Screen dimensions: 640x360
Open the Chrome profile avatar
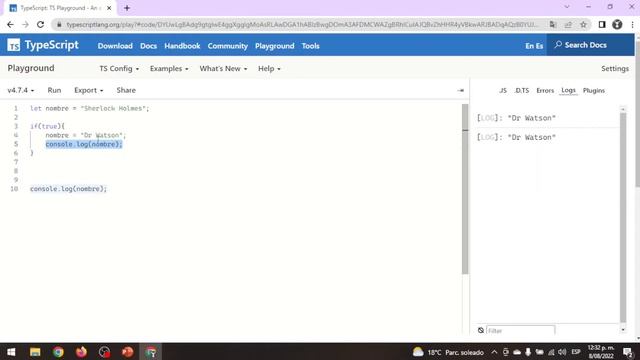(617, 24)
